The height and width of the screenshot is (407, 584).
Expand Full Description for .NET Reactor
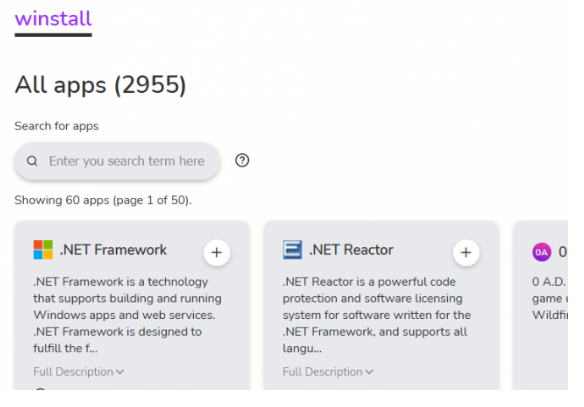click(328, 372)
